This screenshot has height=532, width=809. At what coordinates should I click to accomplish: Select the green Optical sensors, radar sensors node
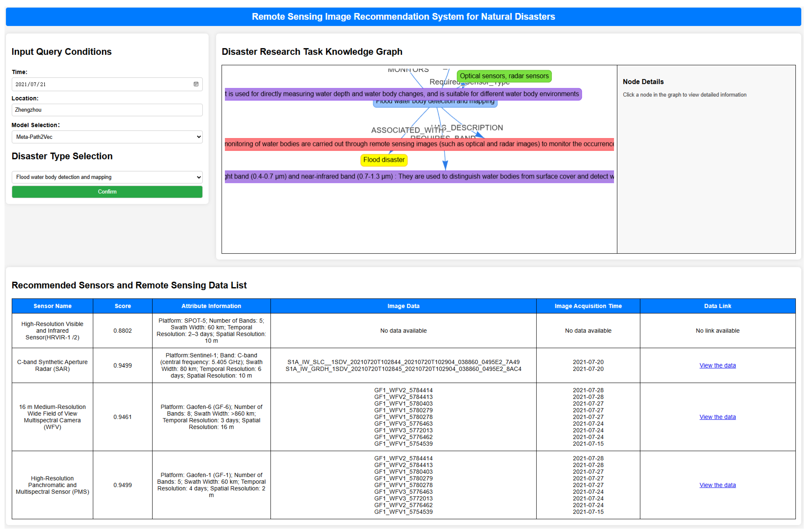coord(504,76)
